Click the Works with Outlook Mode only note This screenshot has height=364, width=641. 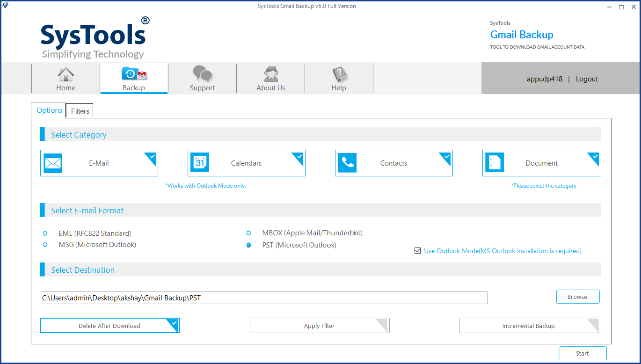(205, 186)
